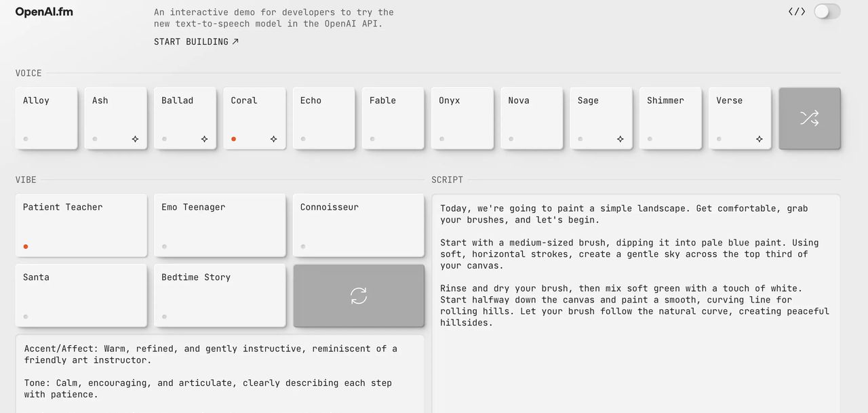Choose the Onyx voice

pyautogui.click(x=462, y=118)
